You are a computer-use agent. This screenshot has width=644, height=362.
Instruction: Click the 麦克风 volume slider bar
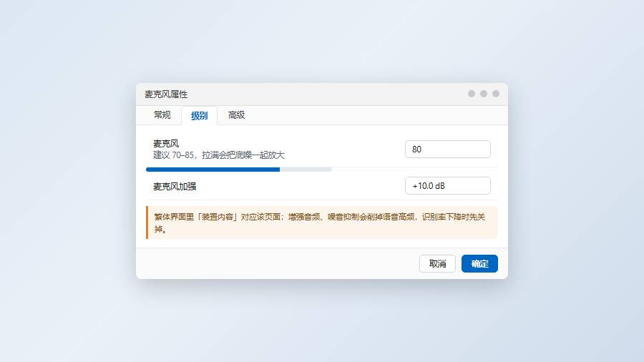(238, 169)
